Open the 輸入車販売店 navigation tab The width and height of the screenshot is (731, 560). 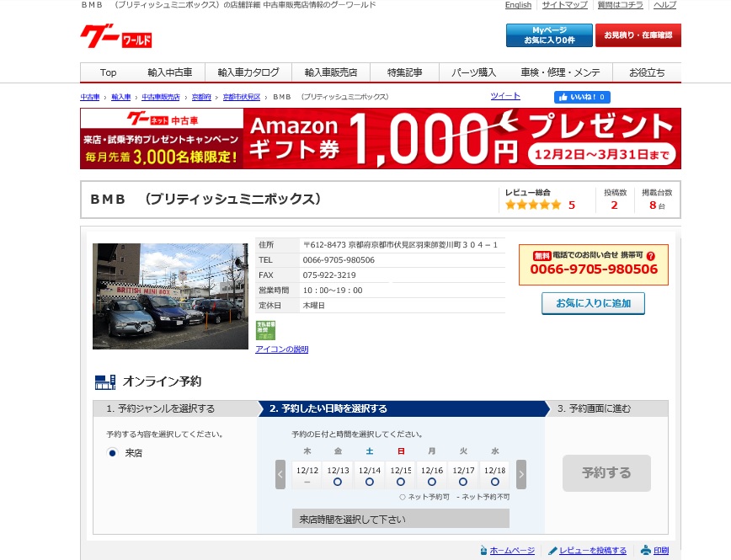pyautogui.click(x=330, y=72)
